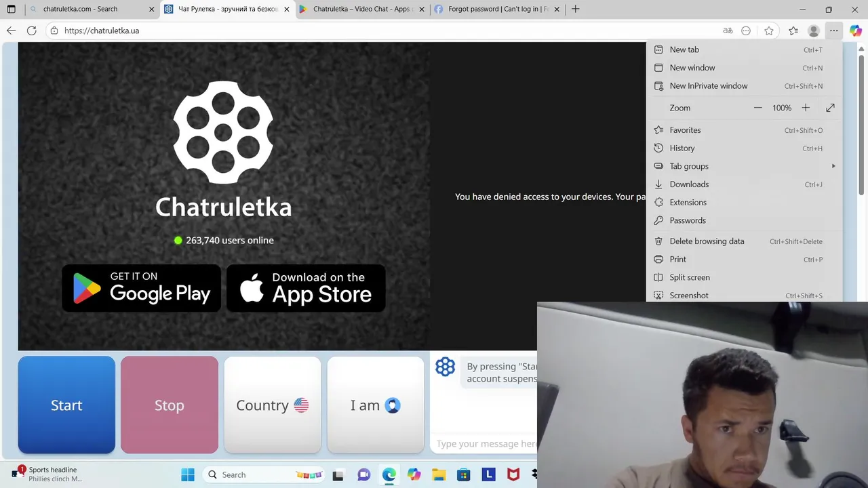Image resolution: width=868 pixels, height=488 pixels.
Task: Select New window menu entry
Action: [x=744, y=68]
